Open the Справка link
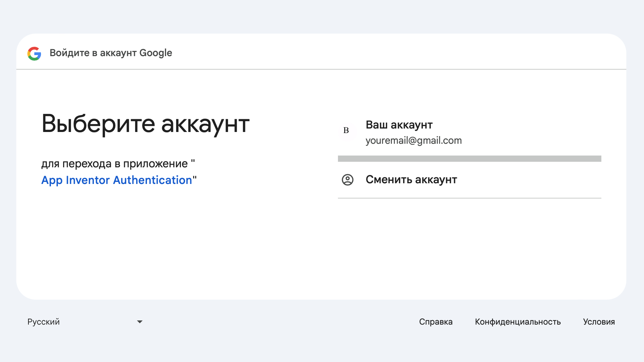 [x=436, y=322]
